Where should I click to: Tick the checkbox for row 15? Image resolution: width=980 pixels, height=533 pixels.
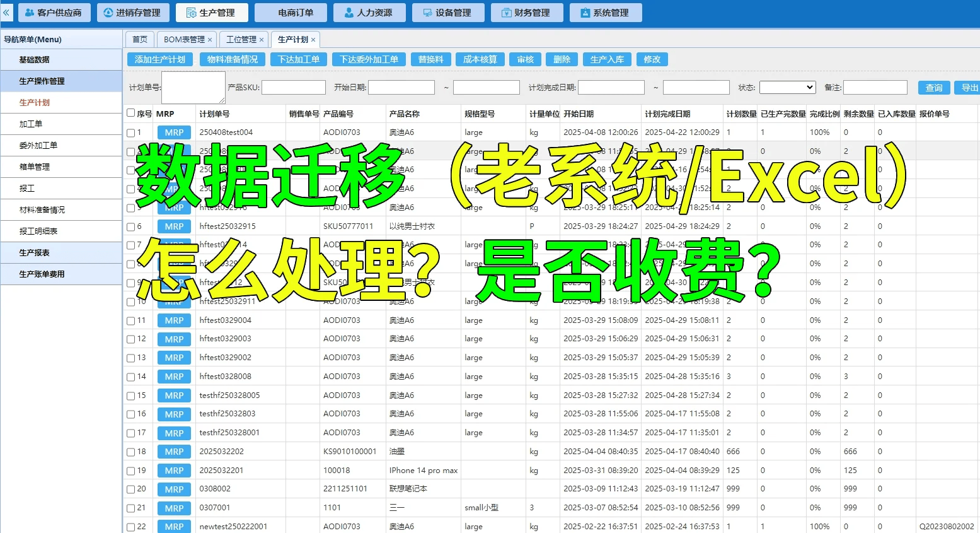[x=131, y=396]
